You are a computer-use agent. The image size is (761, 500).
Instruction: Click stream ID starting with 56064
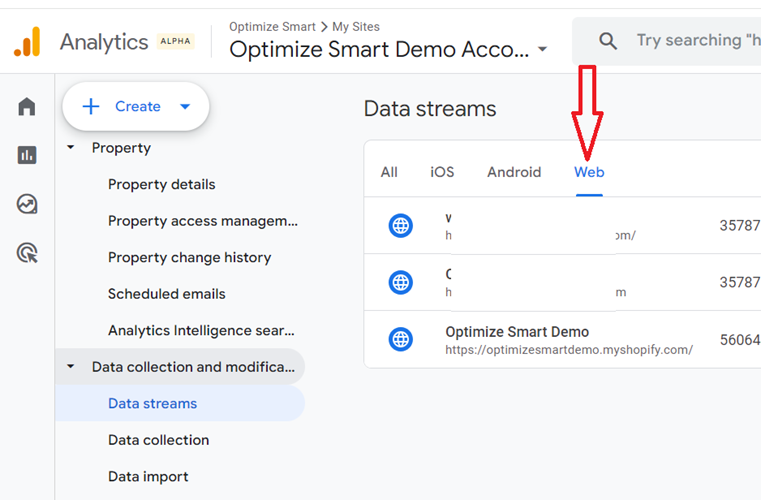pos(740,340)
